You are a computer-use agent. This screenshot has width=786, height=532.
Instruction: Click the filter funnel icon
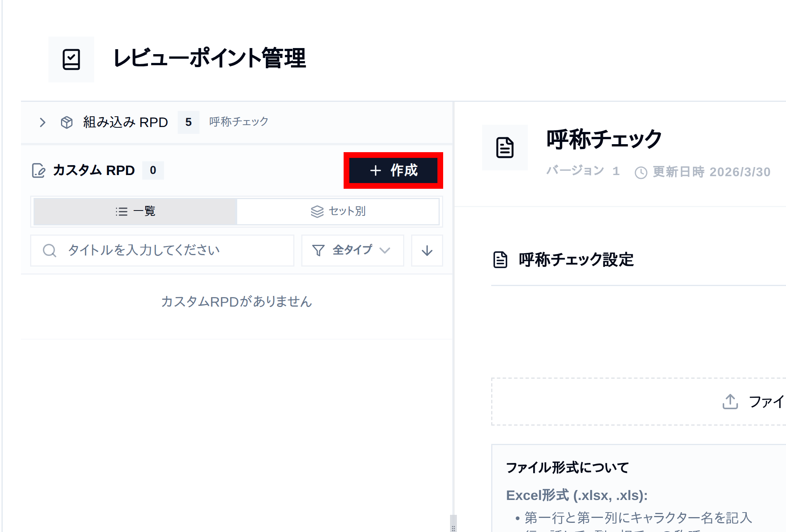point(318,251)
